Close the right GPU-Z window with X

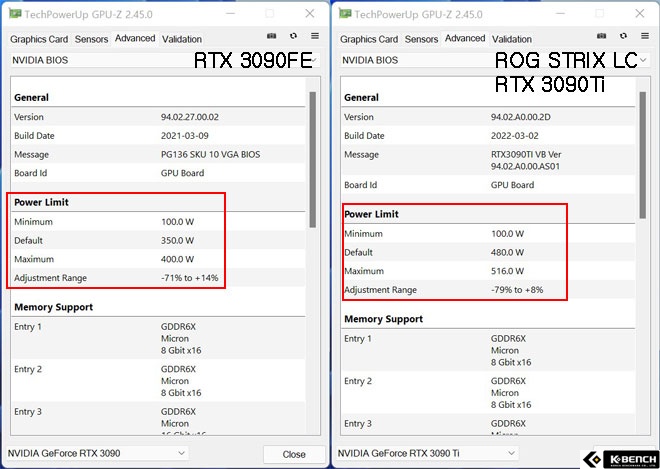pos(640,13)
